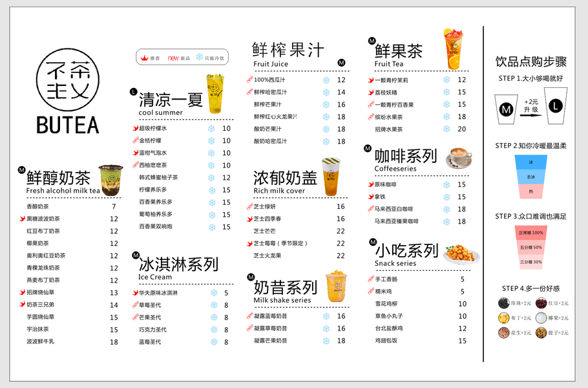Click the STEP 2.知你冷暖最温柔 label

530,145
